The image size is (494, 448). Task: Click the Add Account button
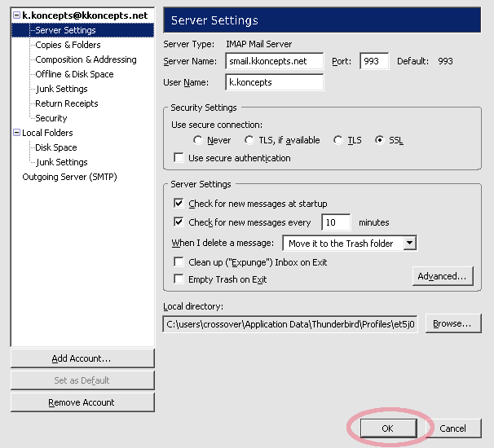[82, 358]
